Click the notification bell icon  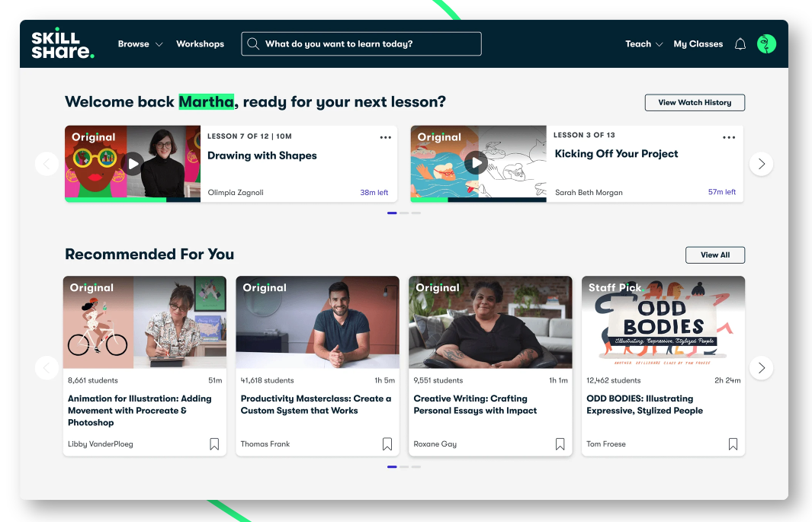[x=740, y=44]
